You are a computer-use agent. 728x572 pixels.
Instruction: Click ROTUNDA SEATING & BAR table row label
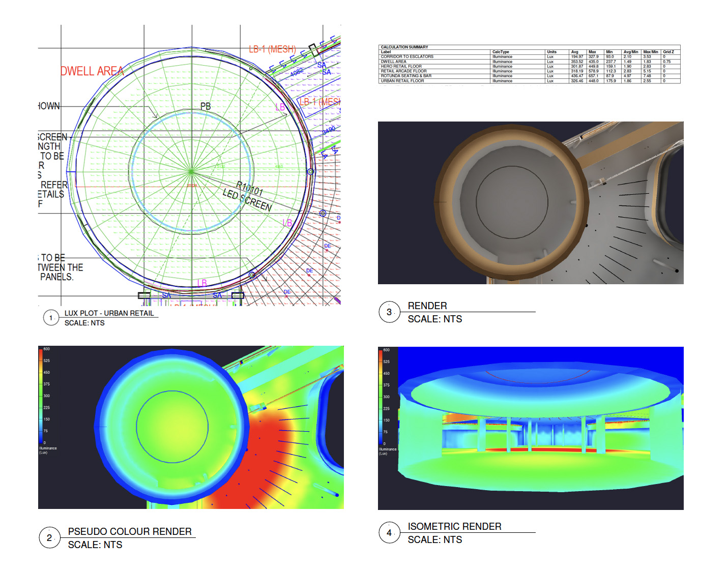point(406,76)
